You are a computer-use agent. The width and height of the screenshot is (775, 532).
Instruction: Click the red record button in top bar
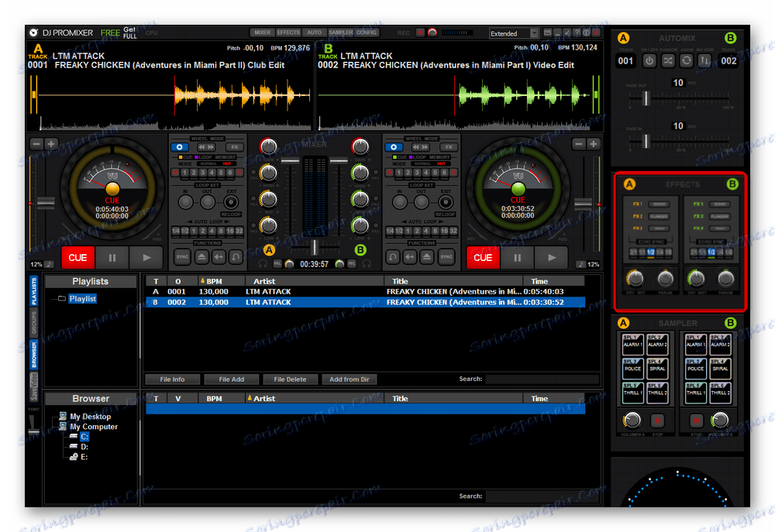click(x=419, y=33)
